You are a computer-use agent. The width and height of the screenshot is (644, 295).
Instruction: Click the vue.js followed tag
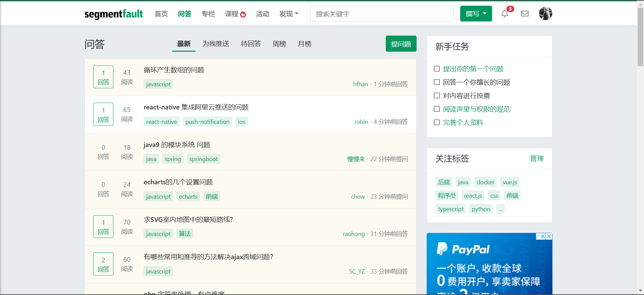(509, 182)
